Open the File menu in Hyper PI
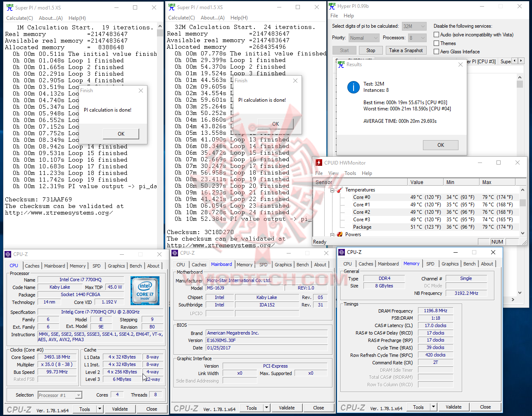 (334, 16)
